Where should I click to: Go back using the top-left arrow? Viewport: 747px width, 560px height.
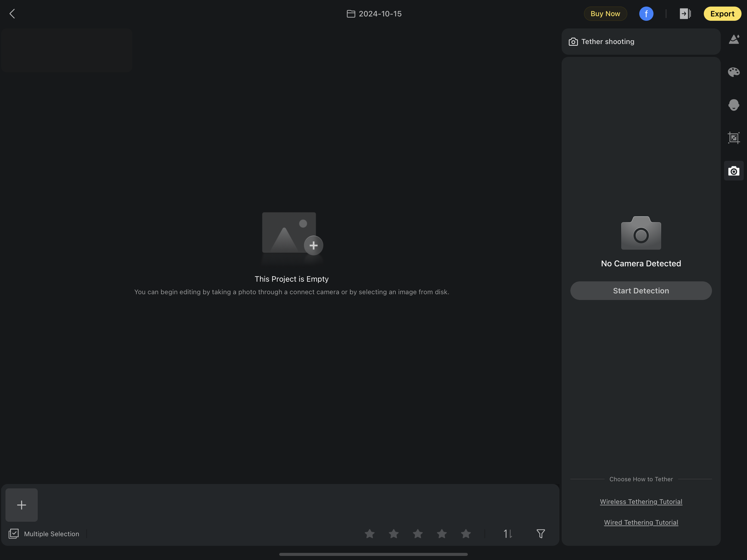coord(12,14)
